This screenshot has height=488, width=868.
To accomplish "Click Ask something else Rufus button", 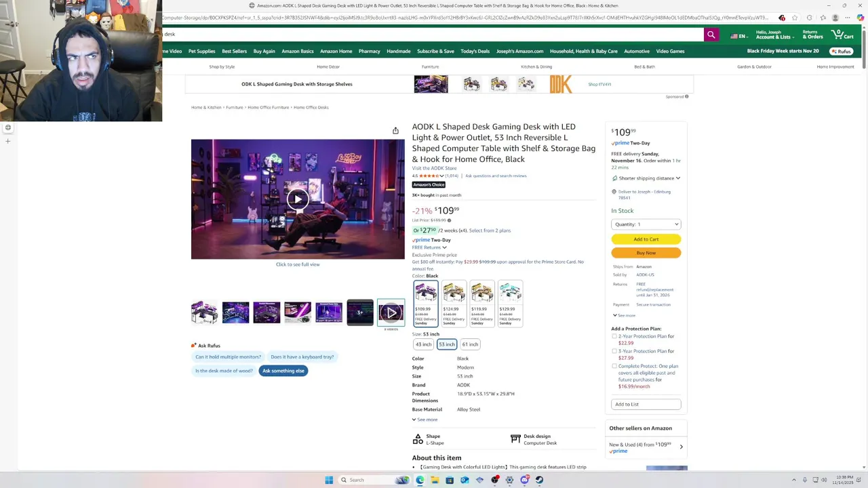I will point(283,371).
